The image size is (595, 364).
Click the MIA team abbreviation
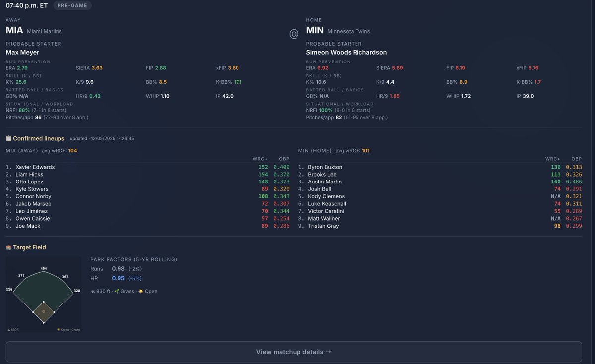(x=14, y=30)
